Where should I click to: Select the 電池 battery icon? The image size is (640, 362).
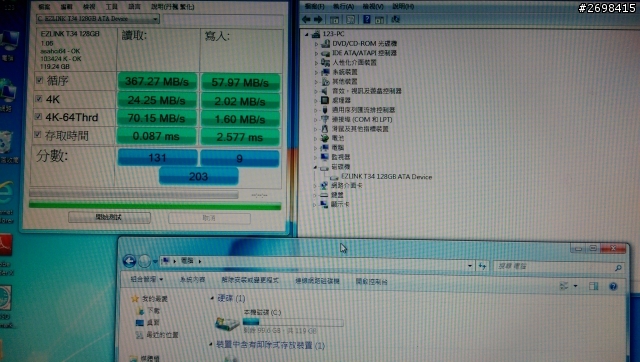click(325, 138)
